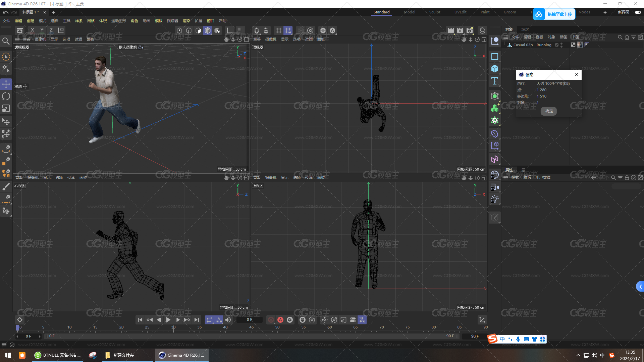The image size is (644, 362).
Task: Select the Scale tool in left toolbar
Action: pos(6,109)
